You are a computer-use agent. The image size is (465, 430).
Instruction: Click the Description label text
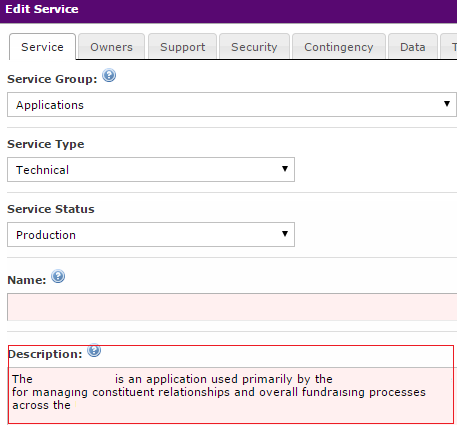[45, 354]
